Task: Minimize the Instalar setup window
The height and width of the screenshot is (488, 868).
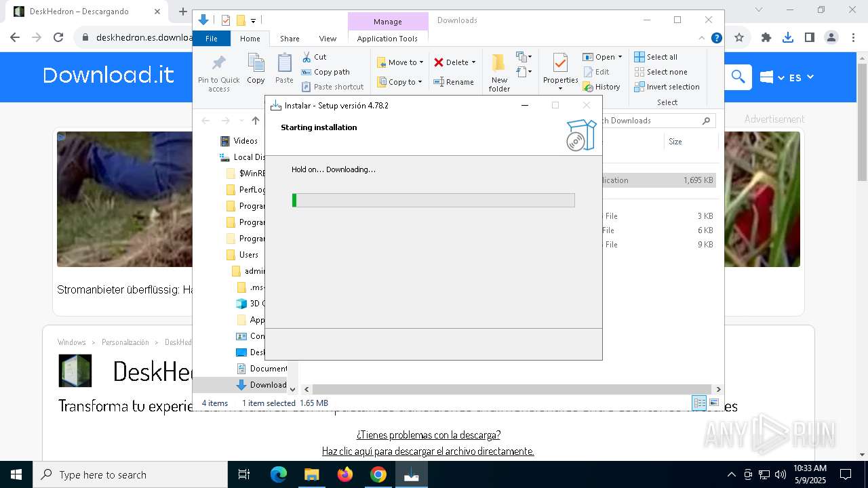Action: [525, 105]
